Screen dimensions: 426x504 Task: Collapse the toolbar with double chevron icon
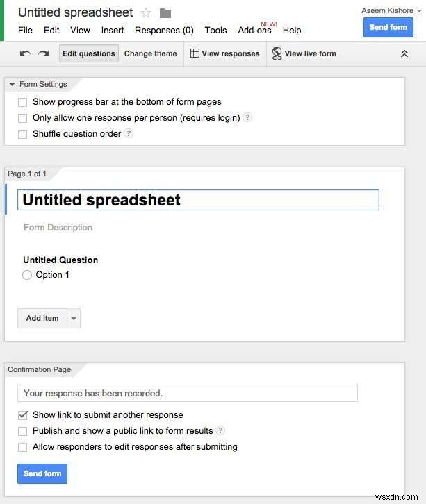tap(404, 53)
